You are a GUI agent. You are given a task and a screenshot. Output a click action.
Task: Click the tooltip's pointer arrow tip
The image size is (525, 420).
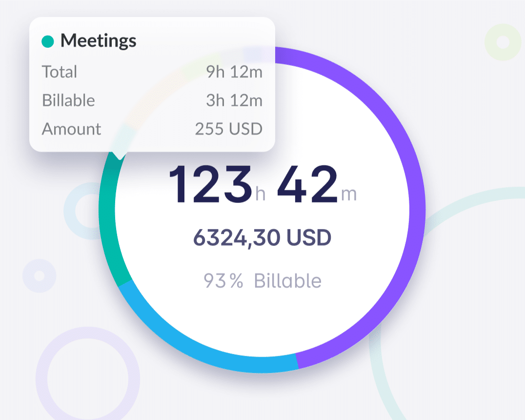pos(118,157)
